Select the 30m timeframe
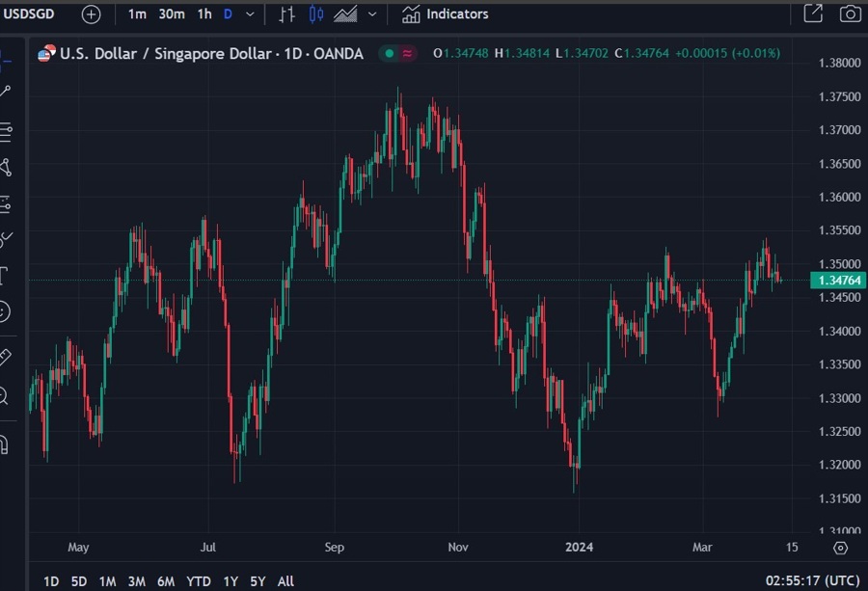The width and height of the screenshot is (868, 591). click(x=172, y=13)
